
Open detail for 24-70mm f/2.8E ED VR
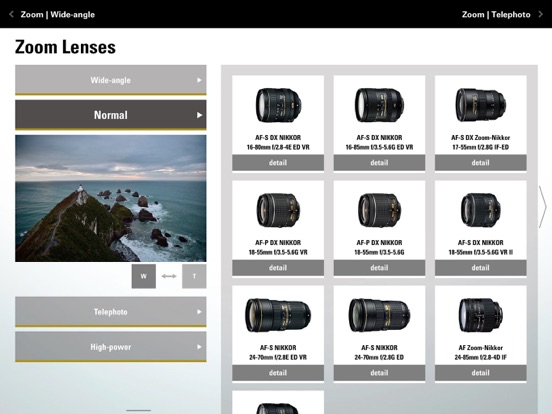[x=278, y=372]
